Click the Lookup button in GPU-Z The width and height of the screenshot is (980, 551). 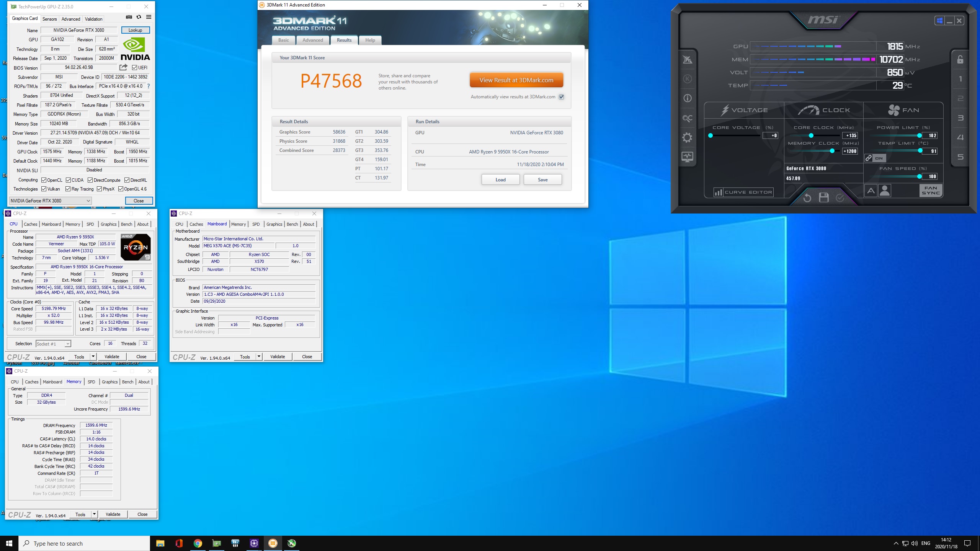point(136,30)
